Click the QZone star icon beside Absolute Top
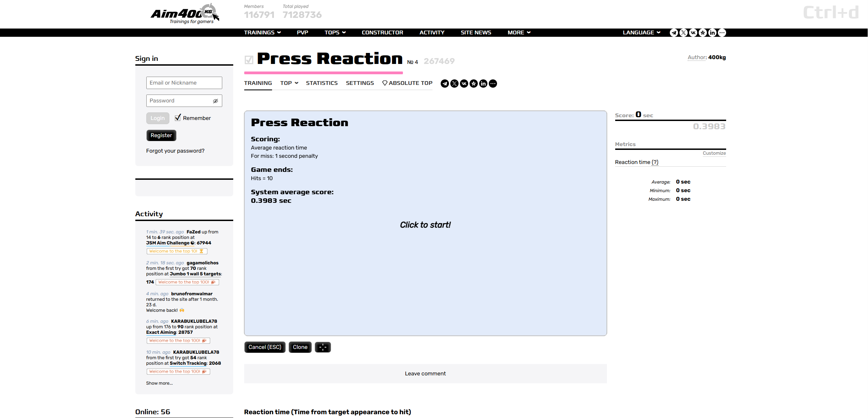Viewport: 868px width, 418px height. pyautogui.click(x=473, y=84)
